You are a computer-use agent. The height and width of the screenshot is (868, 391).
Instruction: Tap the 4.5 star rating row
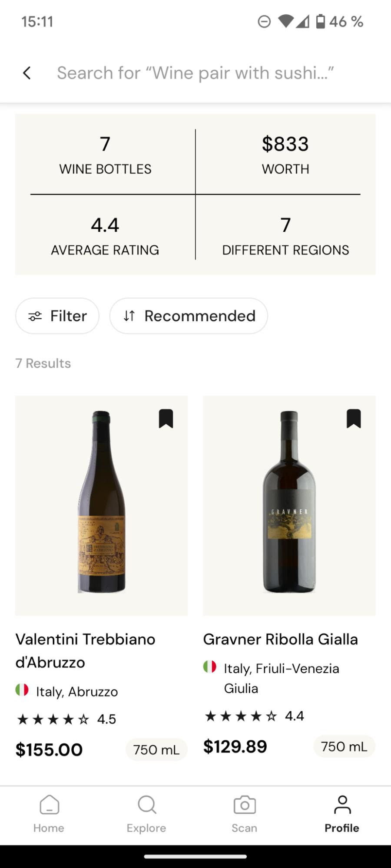pyautogui.click(x=66, y=719)
